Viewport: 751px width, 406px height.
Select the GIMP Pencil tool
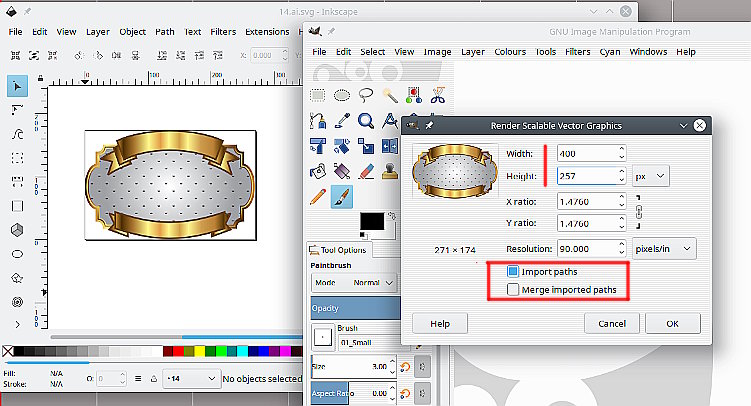coord(318,196)
